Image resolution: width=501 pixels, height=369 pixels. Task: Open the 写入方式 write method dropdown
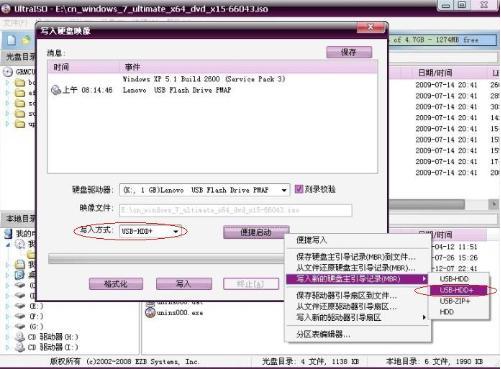click(x=176, y=231)
